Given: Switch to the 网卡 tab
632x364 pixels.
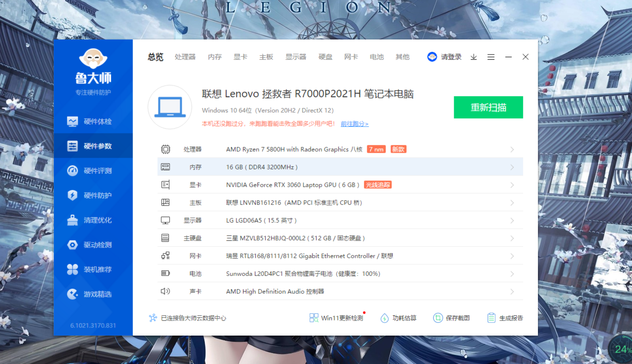Looking at the screenshot, I should [351, 57].
